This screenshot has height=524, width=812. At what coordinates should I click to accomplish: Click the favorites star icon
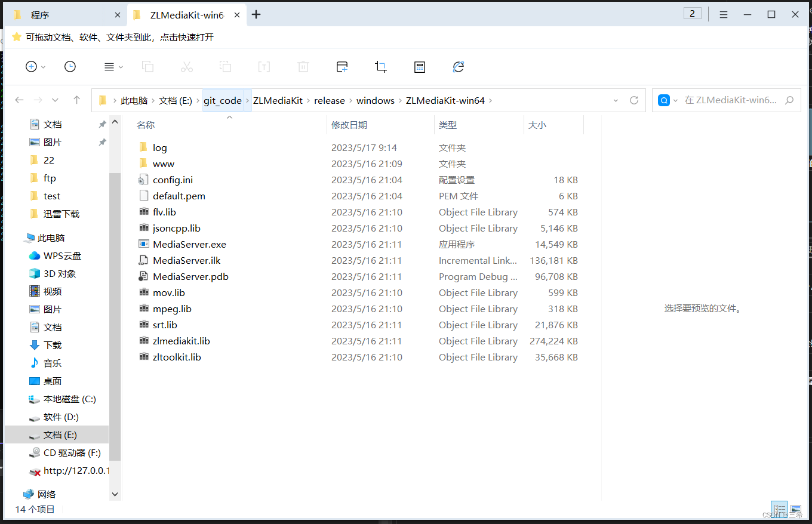coord(17,37)
